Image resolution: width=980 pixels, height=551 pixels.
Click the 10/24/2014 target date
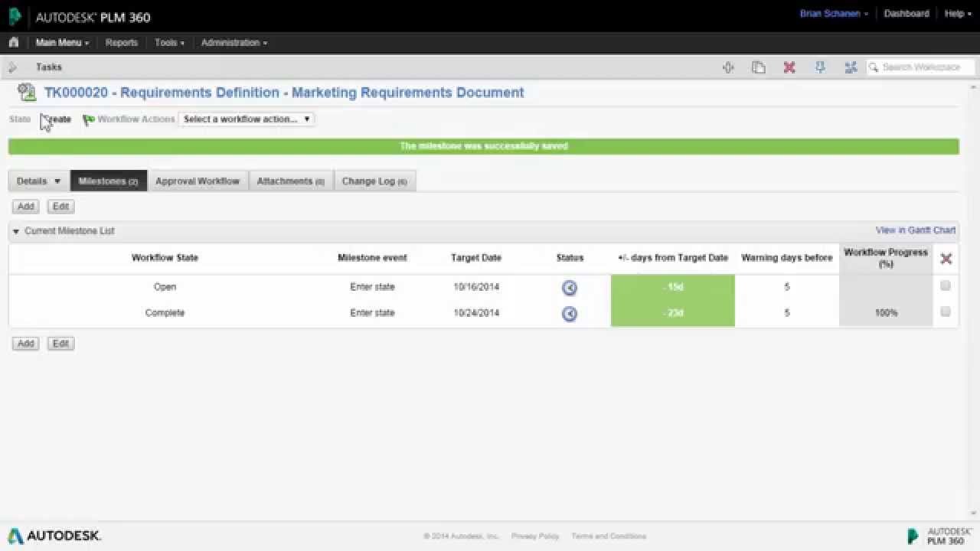(x=476, y=313)
